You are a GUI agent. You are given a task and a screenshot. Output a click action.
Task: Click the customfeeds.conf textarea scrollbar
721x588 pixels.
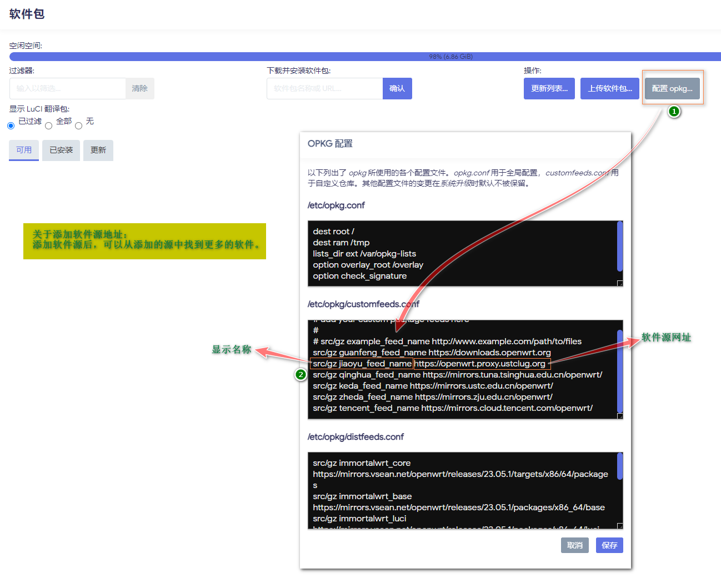point(620,371)
